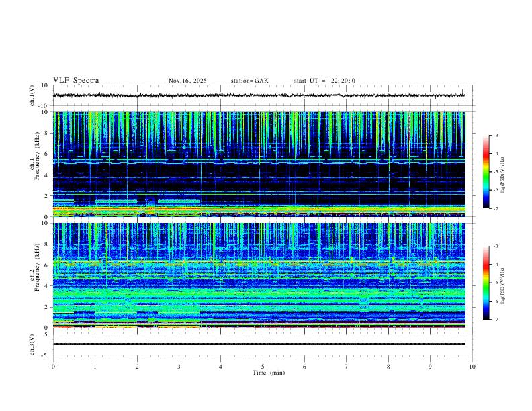Click the ch.3 voltage signal band
The width and height of the screenshot is (532, 411).
point(259,344)
